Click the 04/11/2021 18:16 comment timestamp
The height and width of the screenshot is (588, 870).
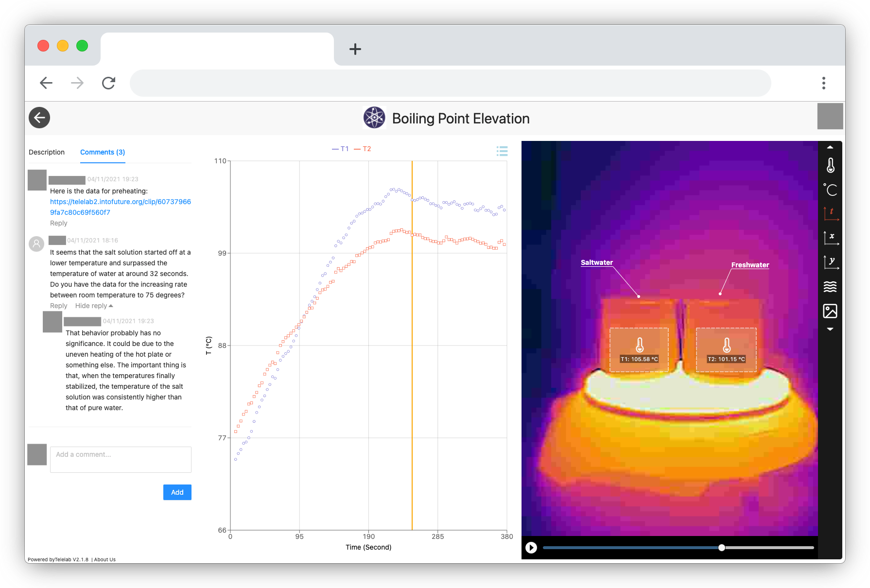92,240
